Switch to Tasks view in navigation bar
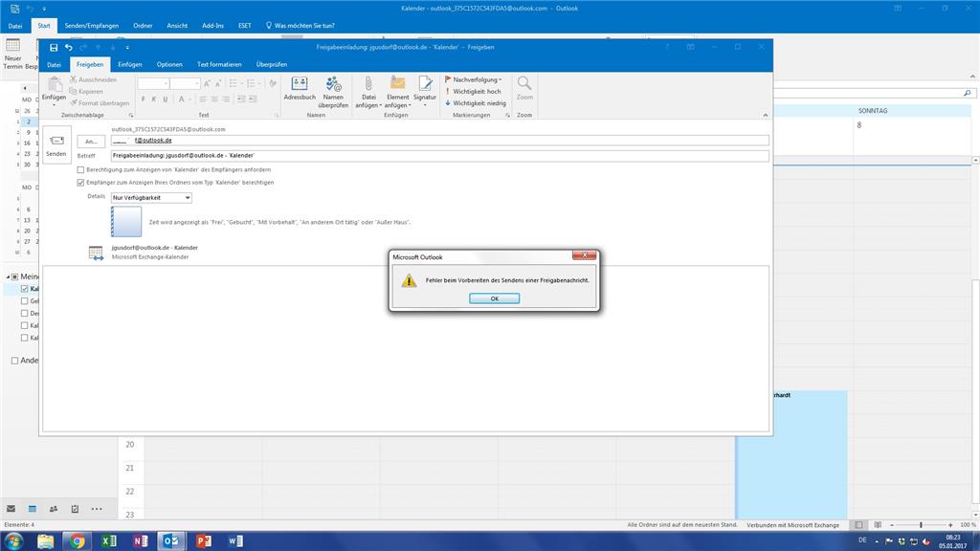 75,509
